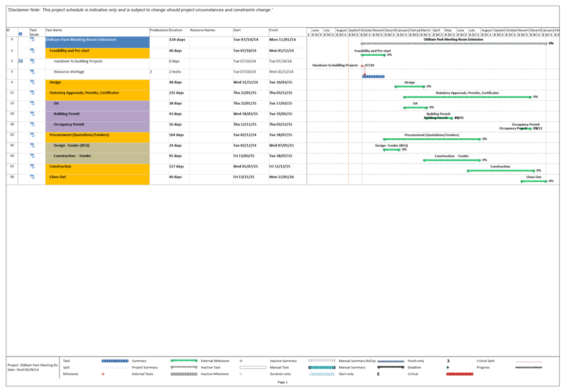Image resolution: width=565 pixels, height=392 pixels.
Task: Click the note indicator icon in the third row
Action: [x=21, y=62]
